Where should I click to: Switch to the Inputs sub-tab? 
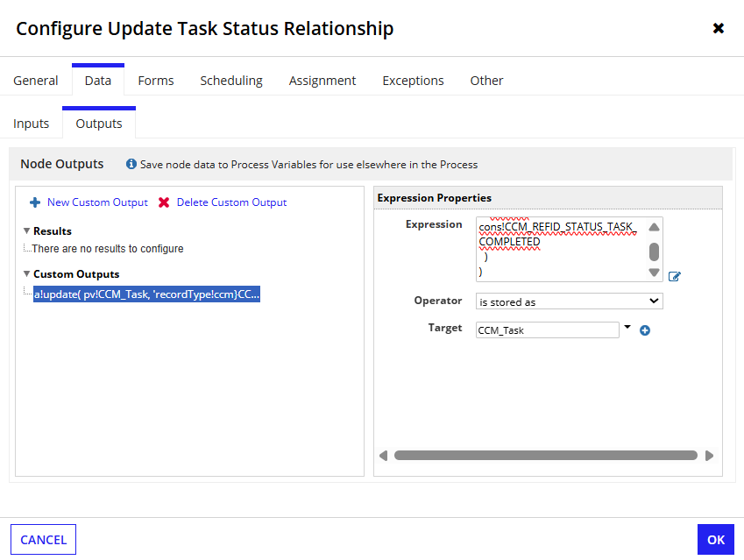[x=31, y=124]
